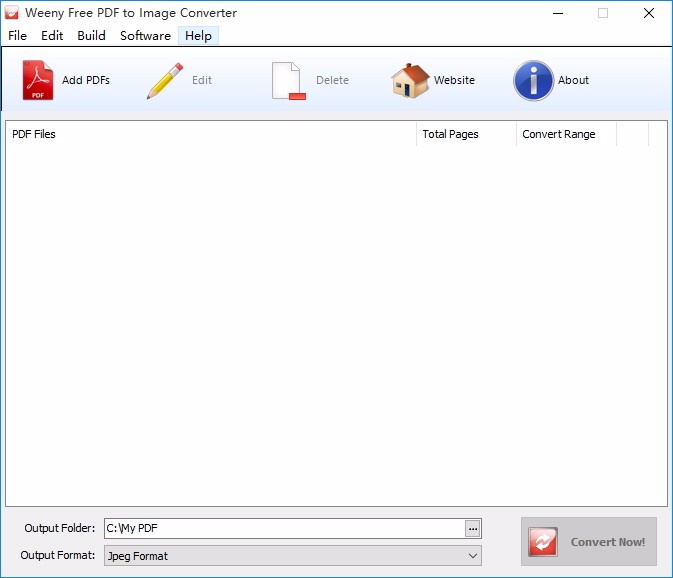This screenshot has width=673, height=578.
Task: Click the red Convert Now arrows icon
Action: pyautogui.click(x=543, y=542)
